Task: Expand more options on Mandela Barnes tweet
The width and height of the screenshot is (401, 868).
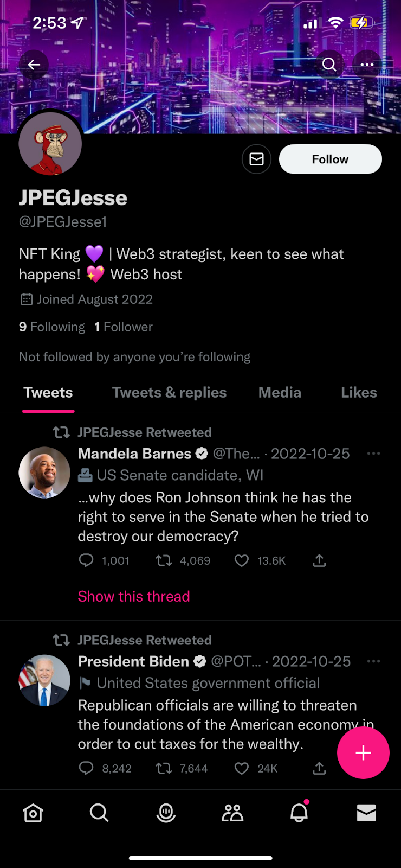Action: 373,454
